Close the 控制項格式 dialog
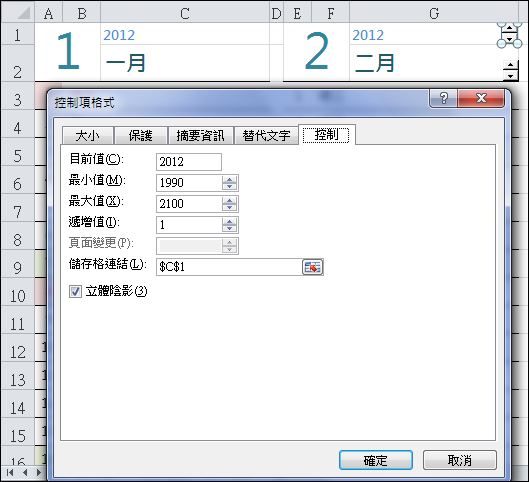Image resolution: width=529 pixels, height=482 pixels. pyautogui.click(x=481, y=98)
